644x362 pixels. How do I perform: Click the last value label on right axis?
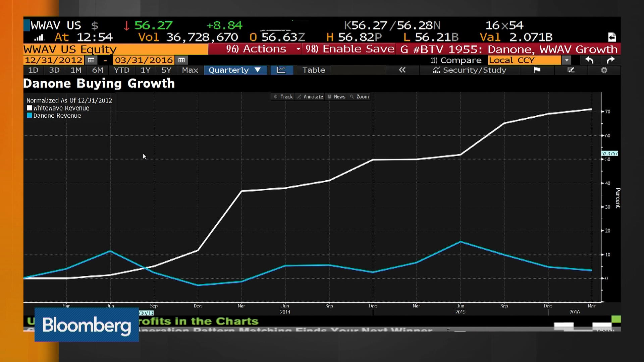click(609, 154)
